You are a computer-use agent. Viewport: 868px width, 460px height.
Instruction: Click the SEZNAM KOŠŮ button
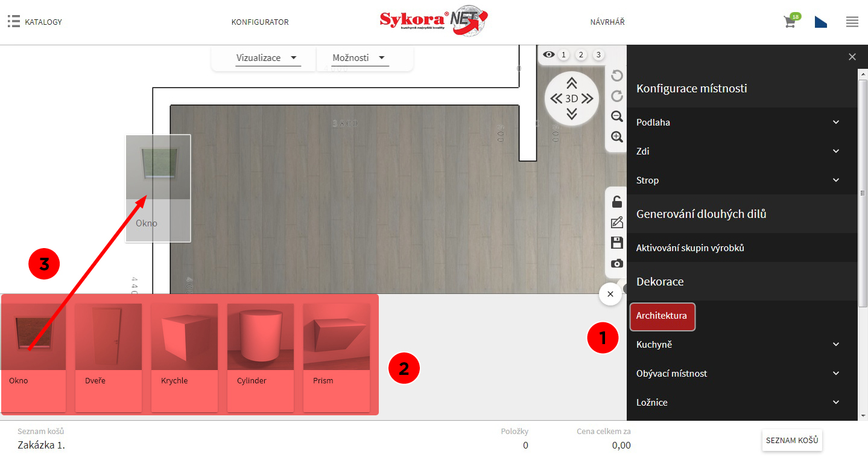(791, 441)
